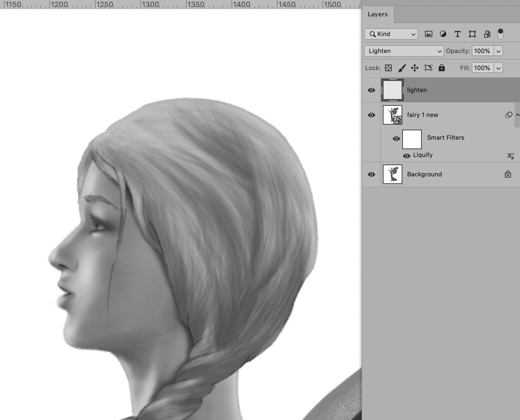Viewport: 520px width, 420px height.
Task: Hide the Smart Filters mask
Action: (396, 139)
